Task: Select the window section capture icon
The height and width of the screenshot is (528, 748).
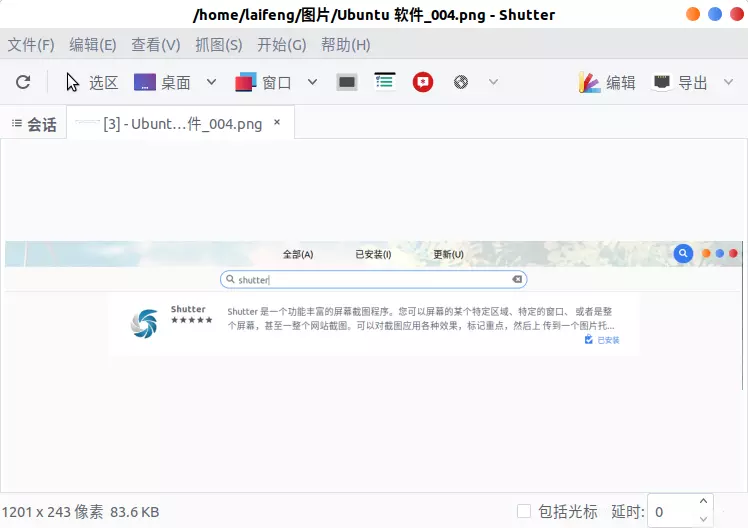Action: [x=347, y=82]
